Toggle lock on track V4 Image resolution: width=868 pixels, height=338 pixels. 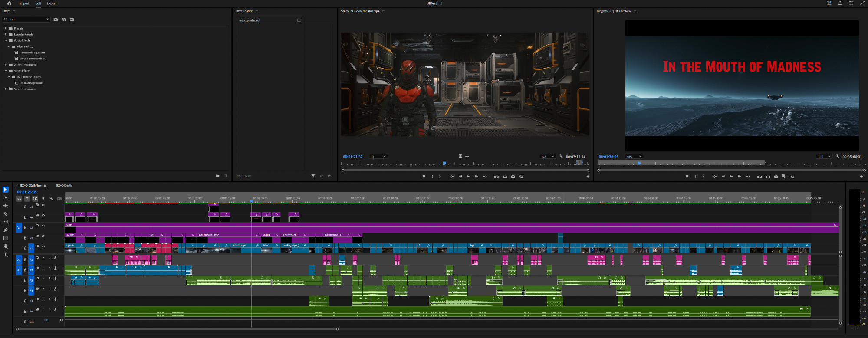click(25, 217)
